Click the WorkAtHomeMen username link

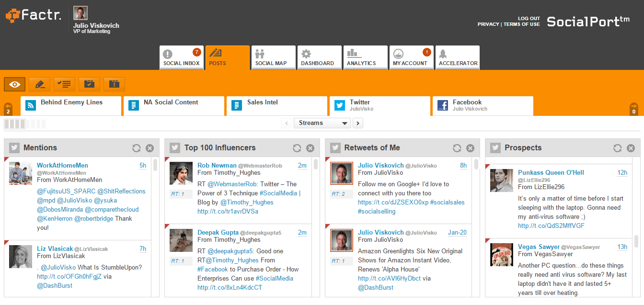coord(62,166)
